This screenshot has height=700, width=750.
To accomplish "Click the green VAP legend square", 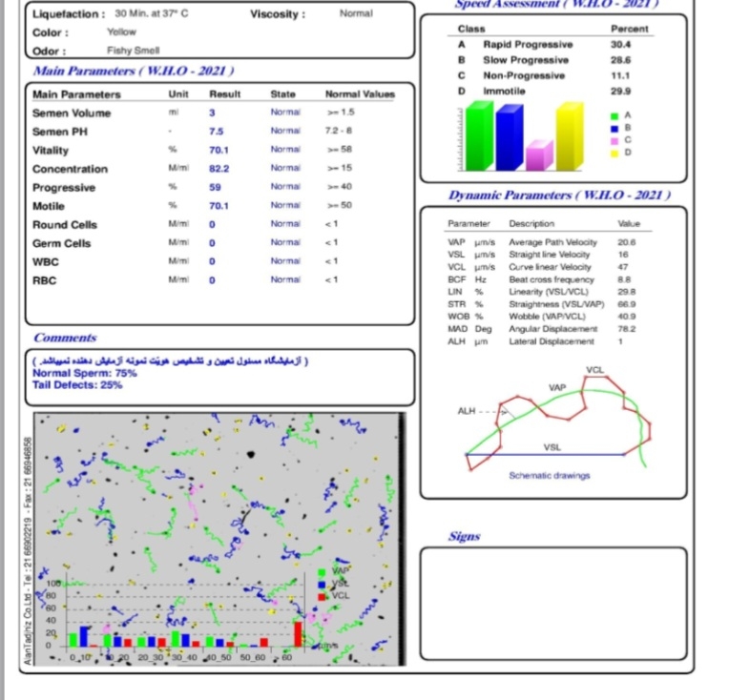I will 322,572.
